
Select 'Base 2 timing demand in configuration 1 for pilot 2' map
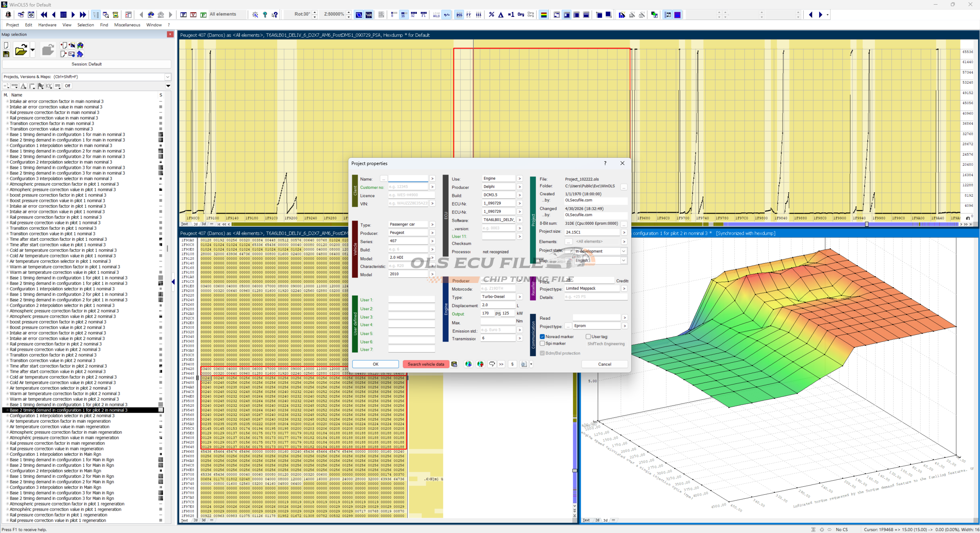[69, 410]
